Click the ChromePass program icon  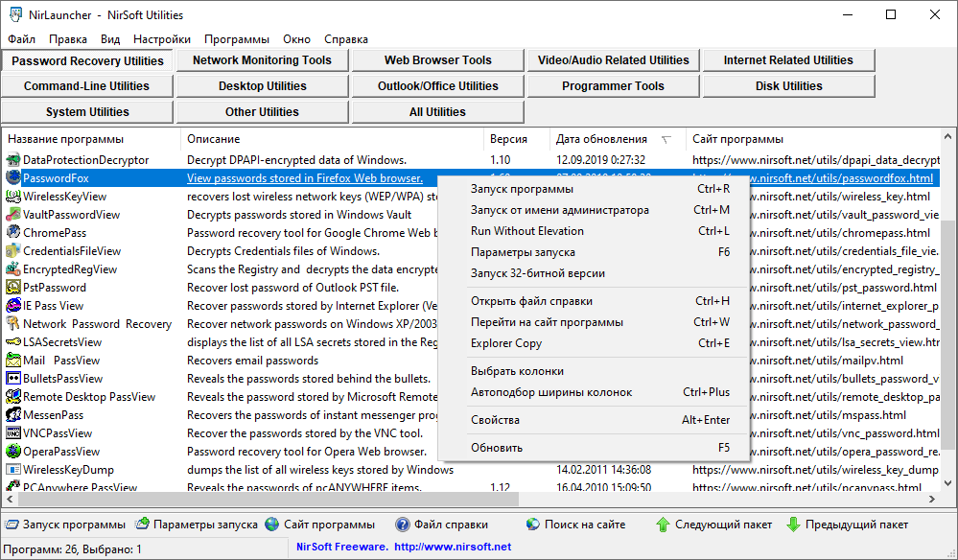(12, 233)
